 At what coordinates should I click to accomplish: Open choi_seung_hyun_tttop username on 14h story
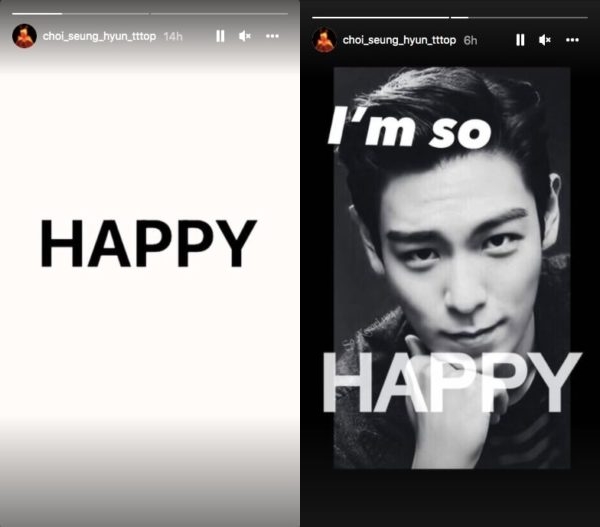click(99, 36)
